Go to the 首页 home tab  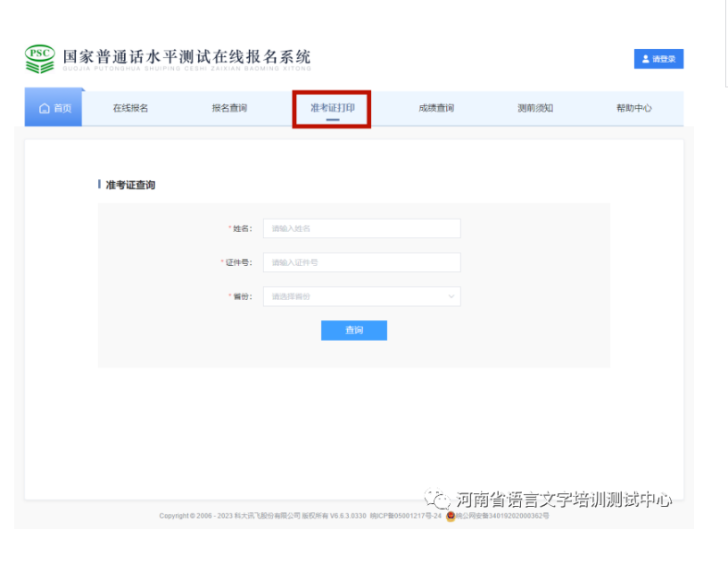[x=54, y=107]
